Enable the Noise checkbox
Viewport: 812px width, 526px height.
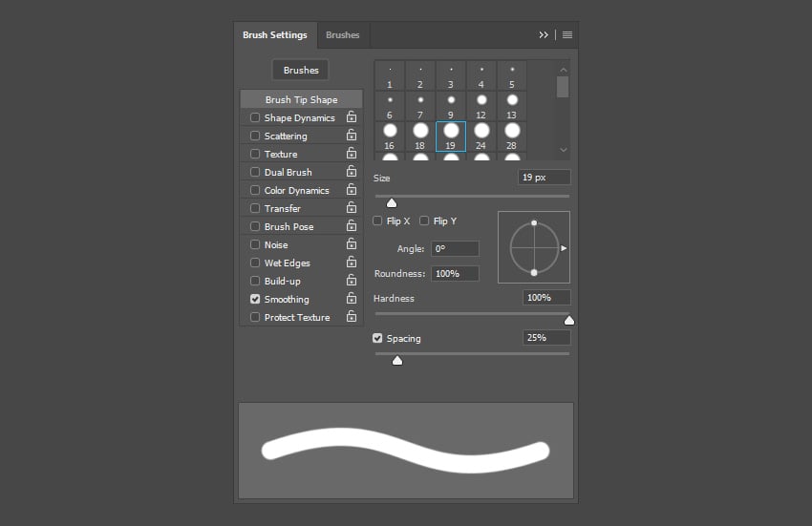(255, 244)
